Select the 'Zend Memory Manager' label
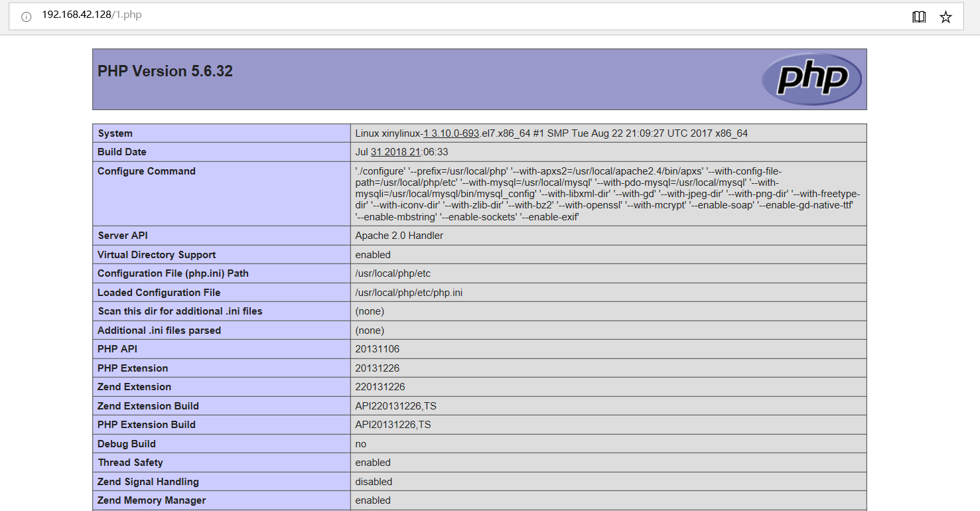Screen dimensions: 980x511 (152, 500)
